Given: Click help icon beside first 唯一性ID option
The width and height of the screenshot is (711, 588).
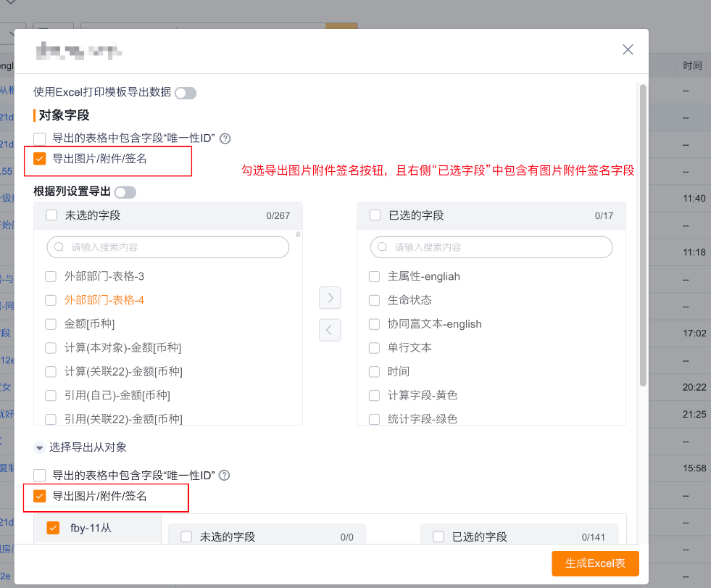Looking at the screenshot, I should (225, 138).
